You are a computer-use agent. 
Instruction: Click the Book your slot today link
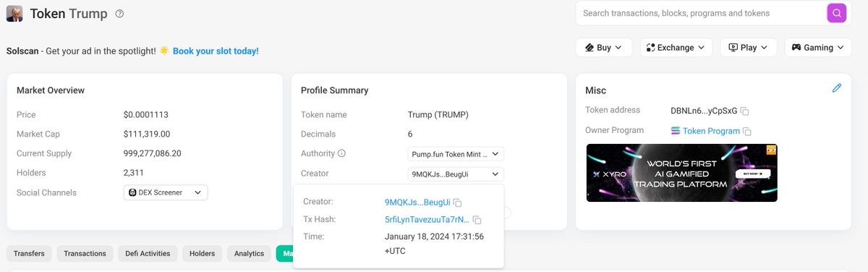pos(216,51)
